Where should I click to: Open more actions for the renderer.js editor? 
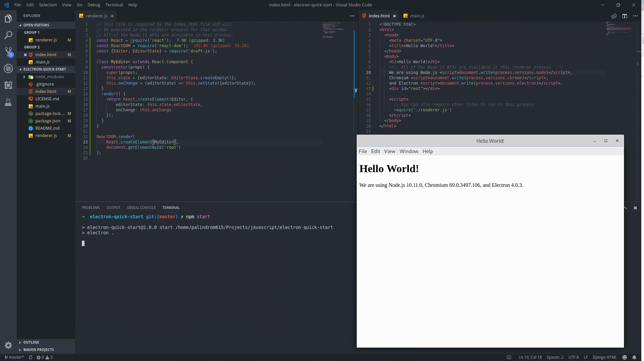(x=352, y=16)
